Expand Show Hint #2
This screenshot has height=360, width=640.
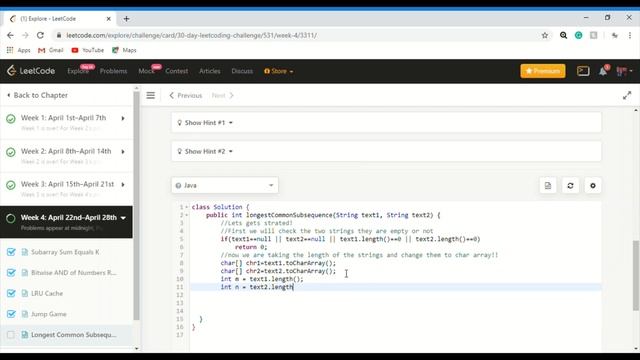click(x=386, y=151)
